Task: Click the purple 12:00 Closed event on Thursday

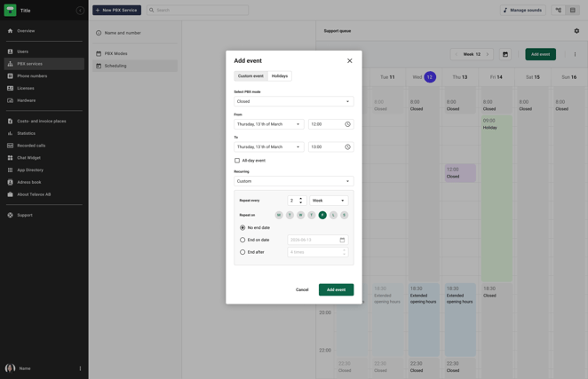Action: tap(460, 173)
